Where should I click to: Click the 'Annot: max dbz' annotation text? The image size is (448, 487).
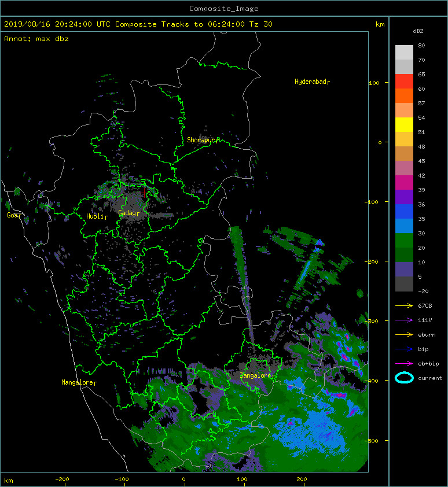[36, 39]
